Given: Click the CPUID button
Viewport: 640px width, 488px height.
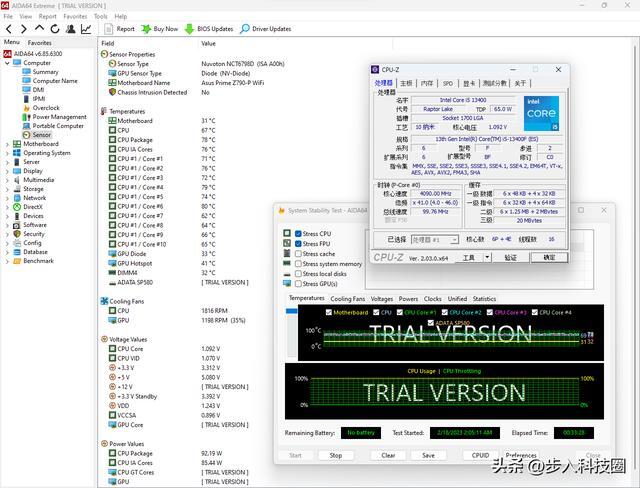Looking at the screenshot, I should coord(480,455).
